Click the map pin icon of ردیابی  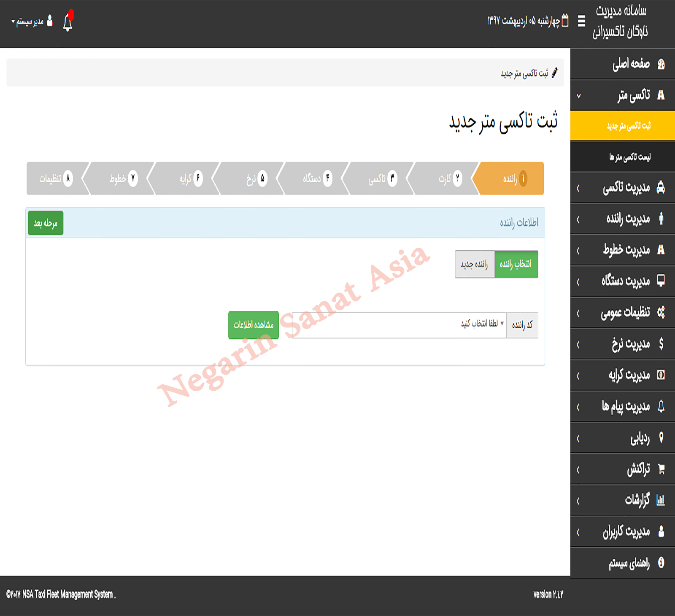point(661,438)
